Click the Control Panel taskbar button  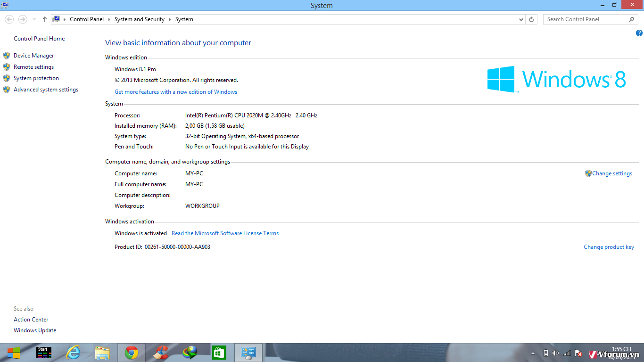click(x=248, y=353)
